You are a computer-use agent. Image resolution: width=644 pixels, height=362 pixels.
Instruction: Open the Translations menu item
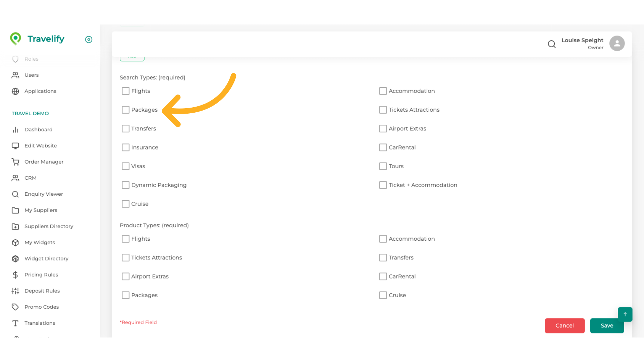click(40, 323)
